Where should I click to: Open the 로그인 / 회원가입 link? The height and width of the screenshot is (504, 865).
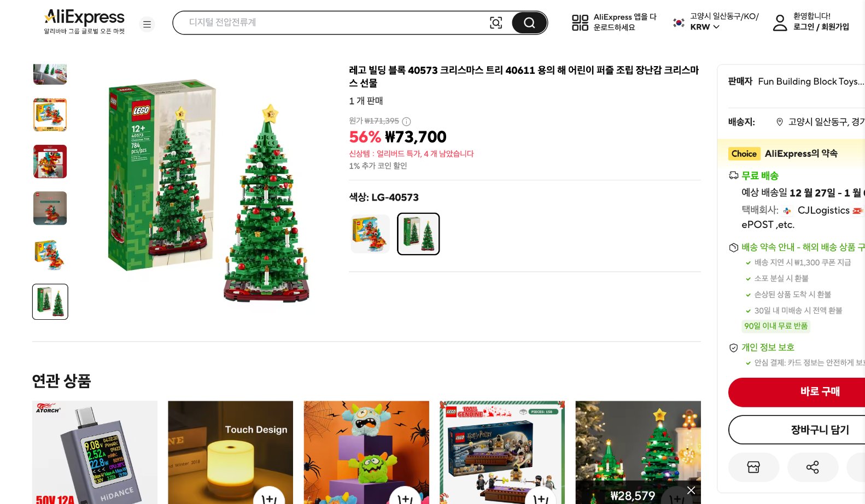click(x=821, y=27)
